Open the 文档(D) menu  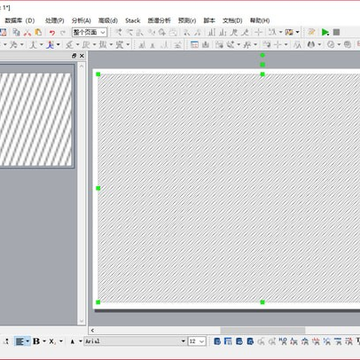232,21
